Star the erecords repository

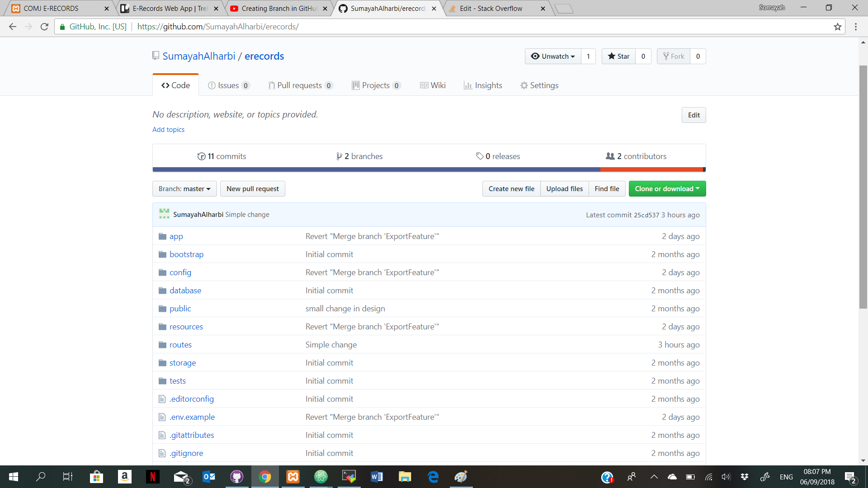point(618,56)
